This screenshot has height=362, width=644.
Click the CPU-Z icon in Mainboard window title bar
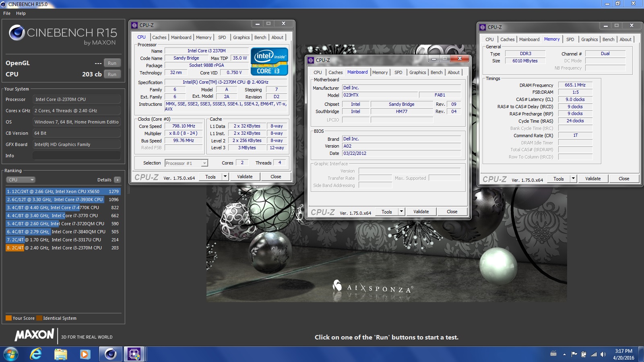[310, 60]
